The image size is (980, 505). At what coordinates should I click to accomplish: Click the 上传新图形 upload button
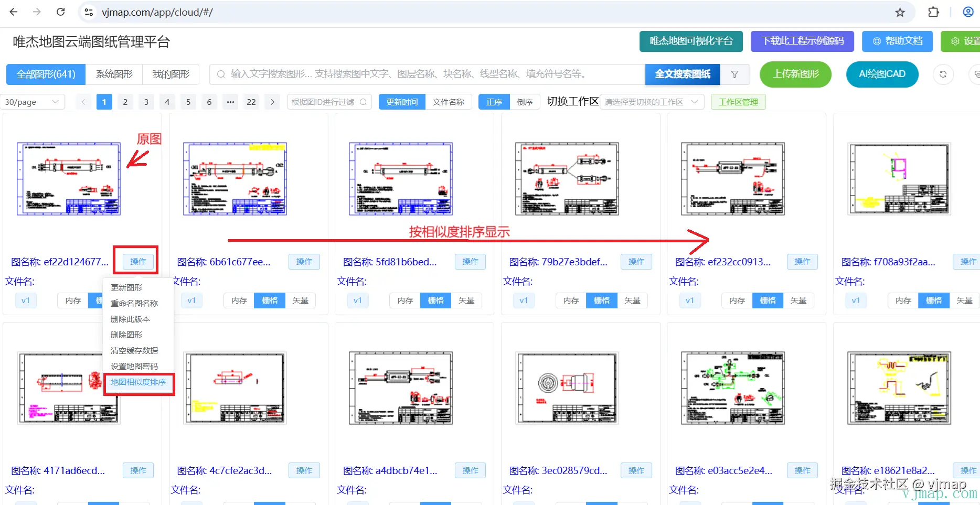click(x=796, y=74)
